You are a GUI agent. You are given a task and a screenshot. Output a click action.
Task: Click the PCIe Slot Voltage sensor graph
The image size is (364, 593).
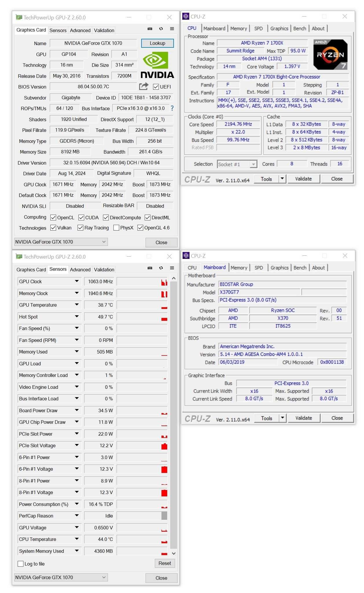point(142,445)
